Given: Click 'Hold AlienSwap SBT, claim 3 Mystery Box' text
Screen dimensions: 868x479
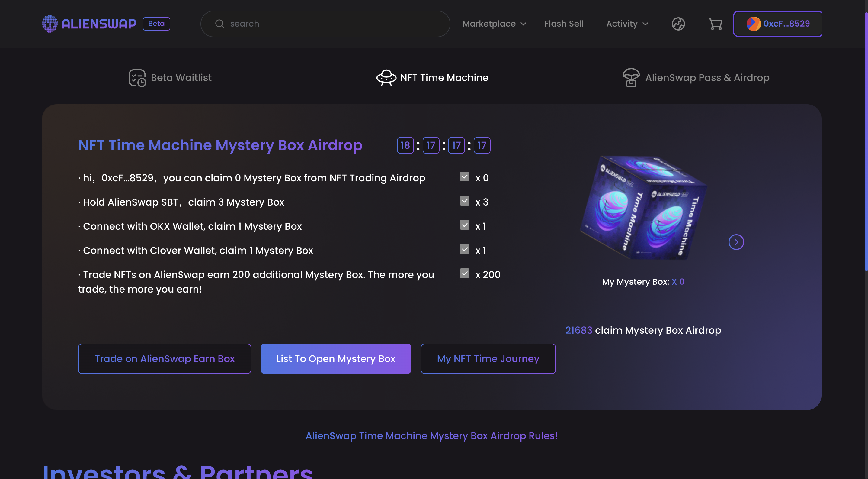Looking at the screenshot, I should (184, 202).
